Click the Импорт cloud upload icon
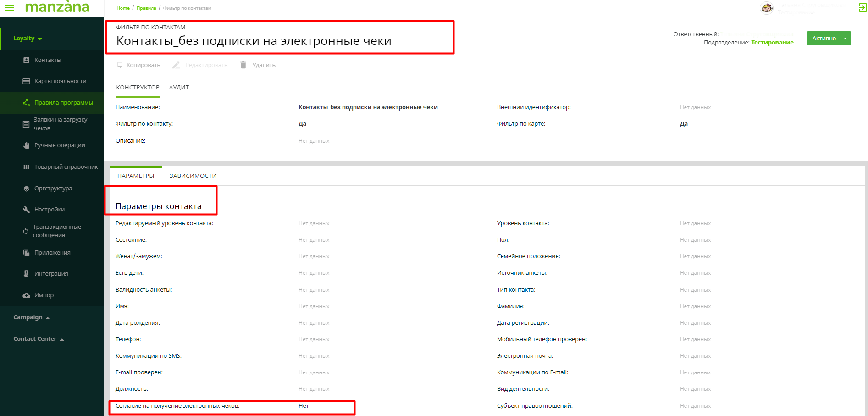The image size is (868, 416). point(26,295)
